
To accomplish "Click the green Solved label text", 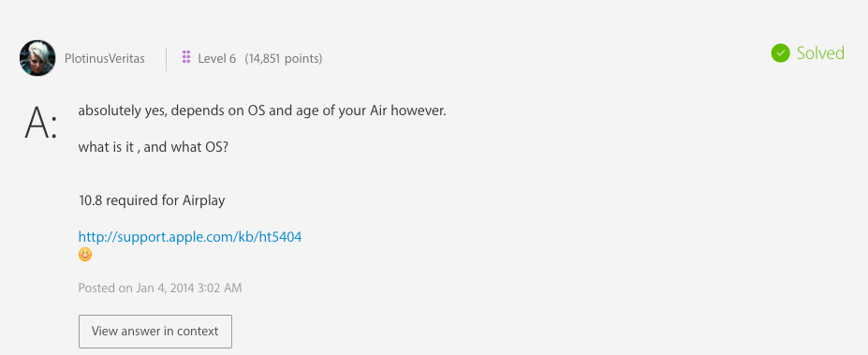I will coord(820,53).
